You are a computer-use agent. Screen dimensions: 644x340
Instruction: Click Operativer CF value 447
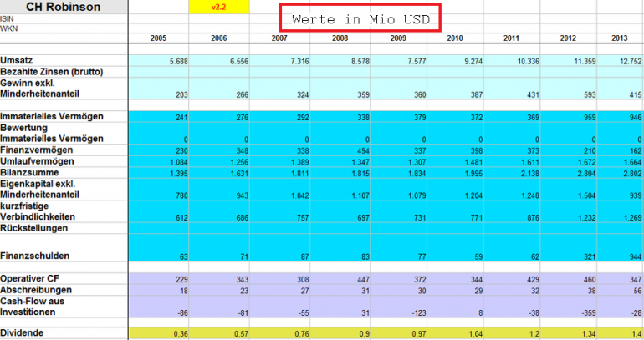click(x=363, y=280)
